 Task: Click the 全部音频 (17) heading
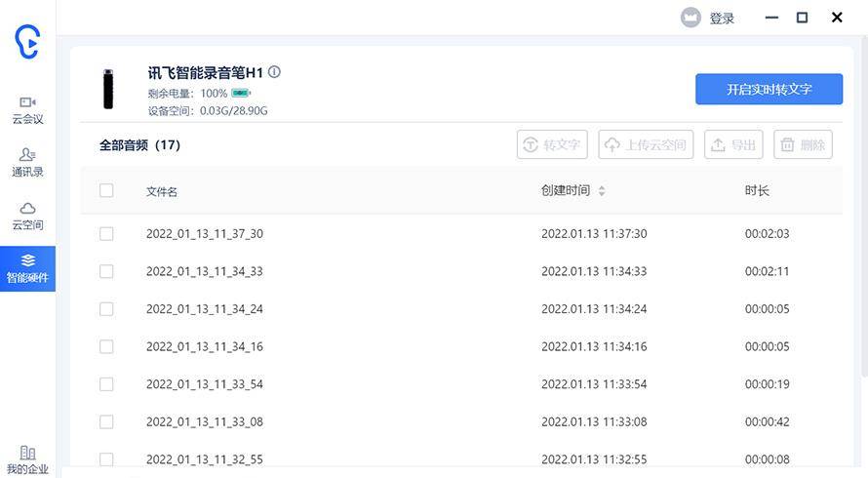[140, 145]
